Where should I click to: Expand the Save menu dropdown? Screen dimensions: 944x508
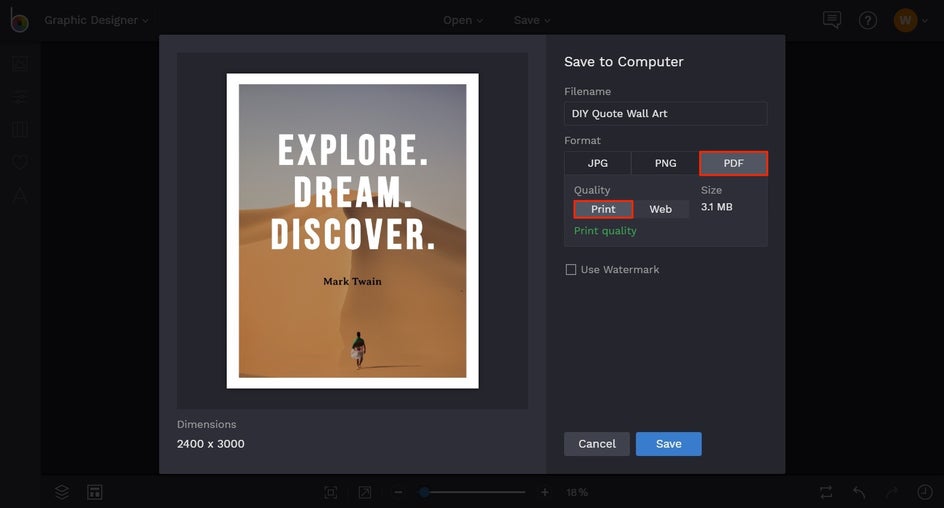pos(532,20)
